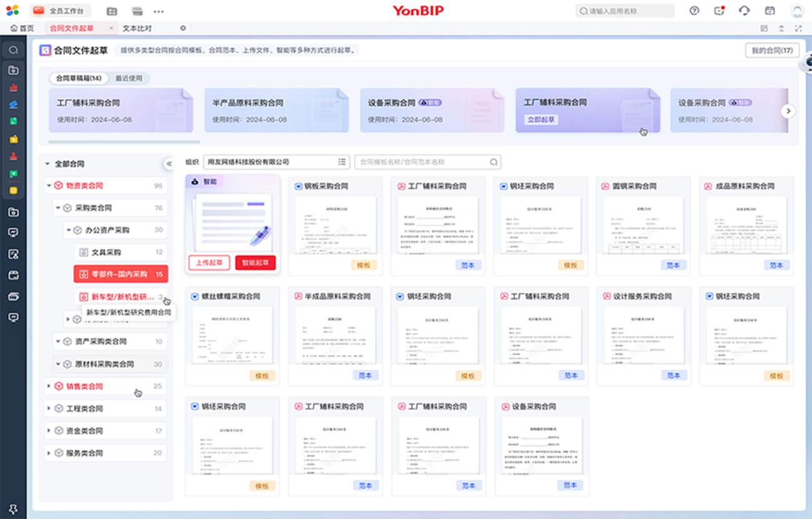Viewport: 812px width, 519px height.
Task: Collapse the contract category tree panel
Action: pos(168,164)
